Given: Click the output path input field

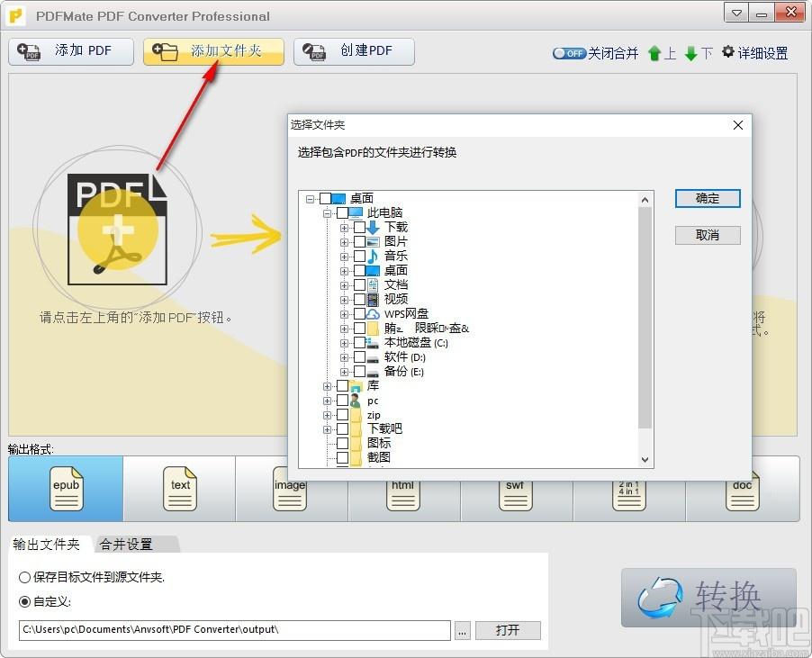Looking at the screenshot, I should 235,630.
